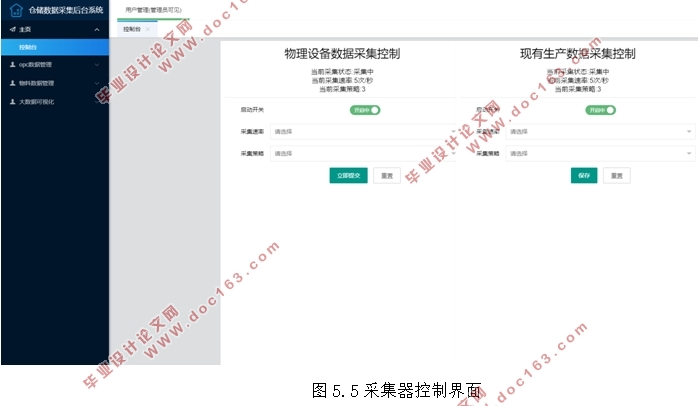Open 采集速率 dropdown in 现有生产数据 panel

[x=600, y=132]
